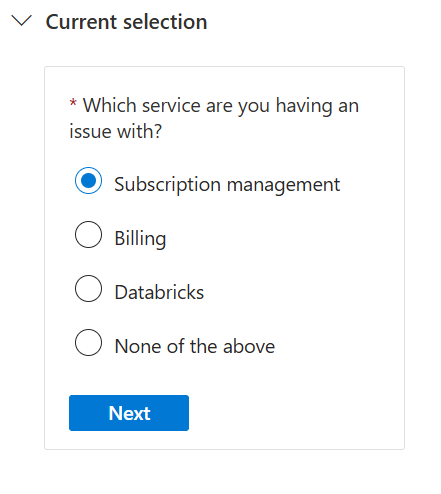Proceed with the Next button

129,413
